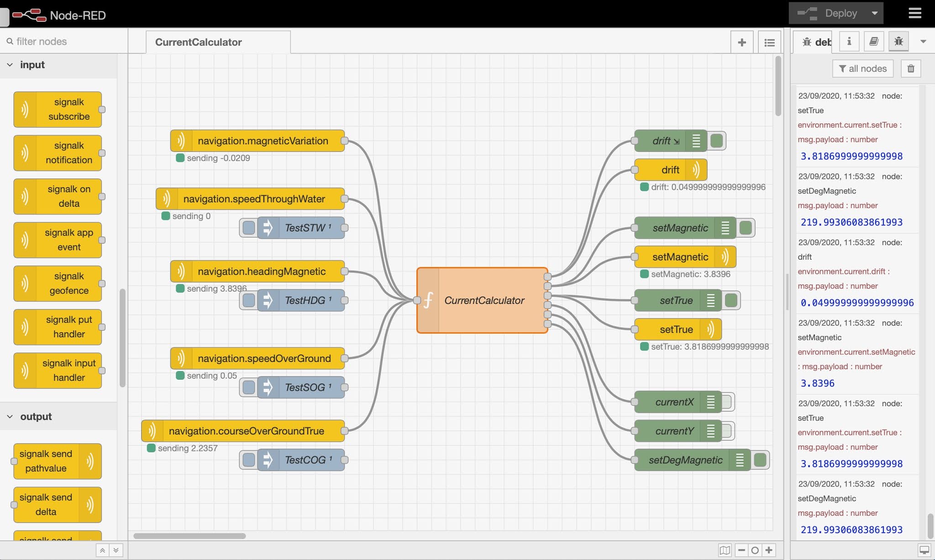Open the sidebar tabs dropdown arrow
The width and height of the screenshot is (935, 560).
923,42
